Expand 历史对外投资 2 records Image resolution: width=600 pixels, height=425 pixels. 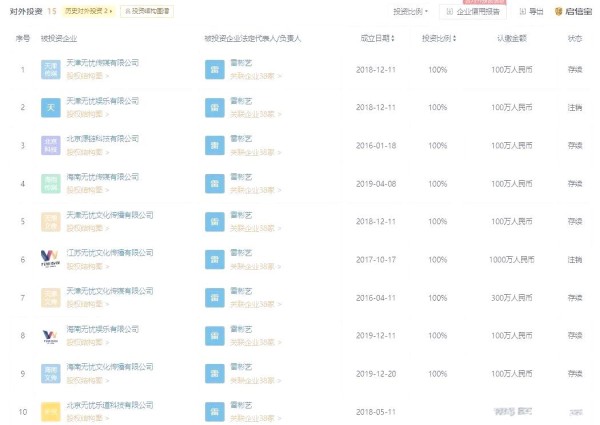click(88, 11)
